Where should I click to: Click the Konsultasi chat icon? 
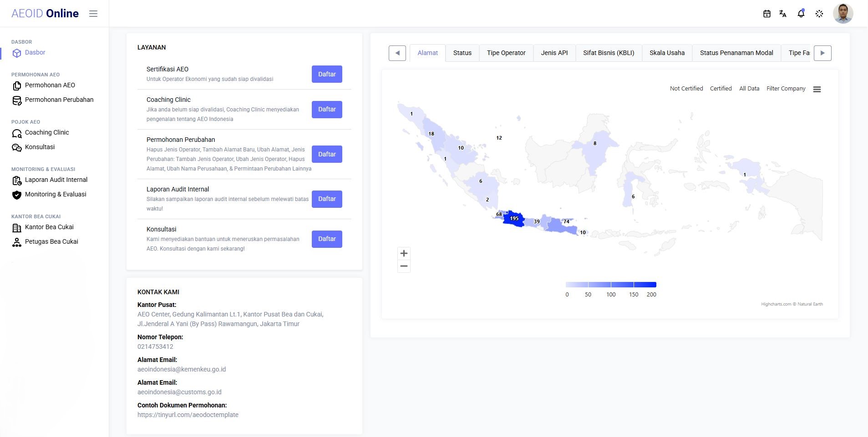coord(17,148)
